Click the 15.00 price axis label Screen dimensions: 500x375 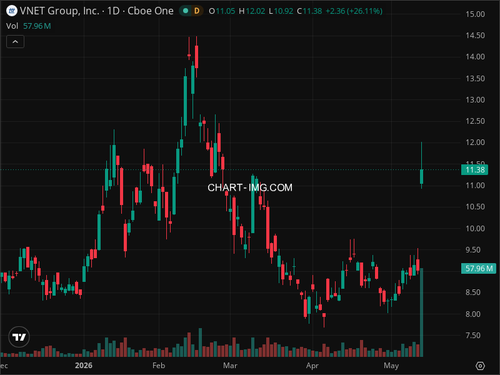475,14
